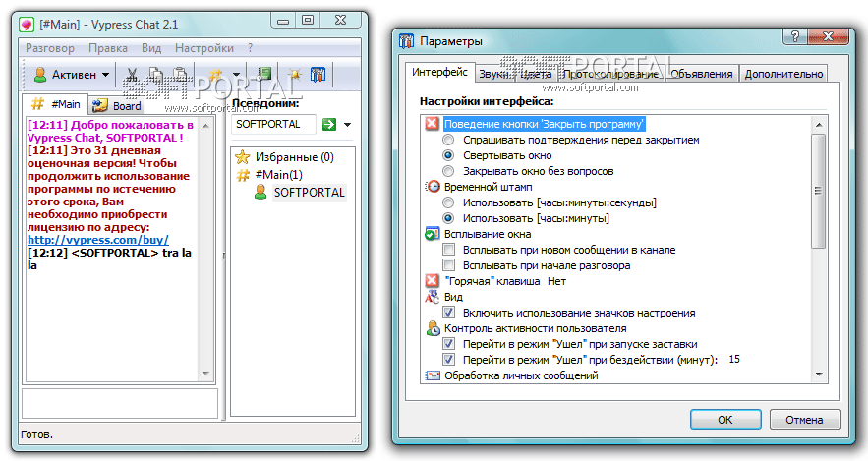Click settings list scroll down arrow

[819, 375]
